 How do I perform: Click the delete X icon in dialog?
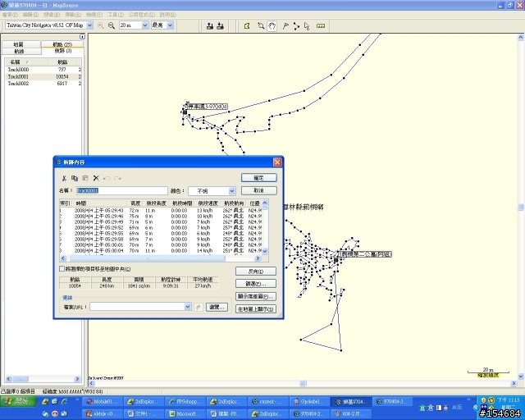click(x=96, y=178)
